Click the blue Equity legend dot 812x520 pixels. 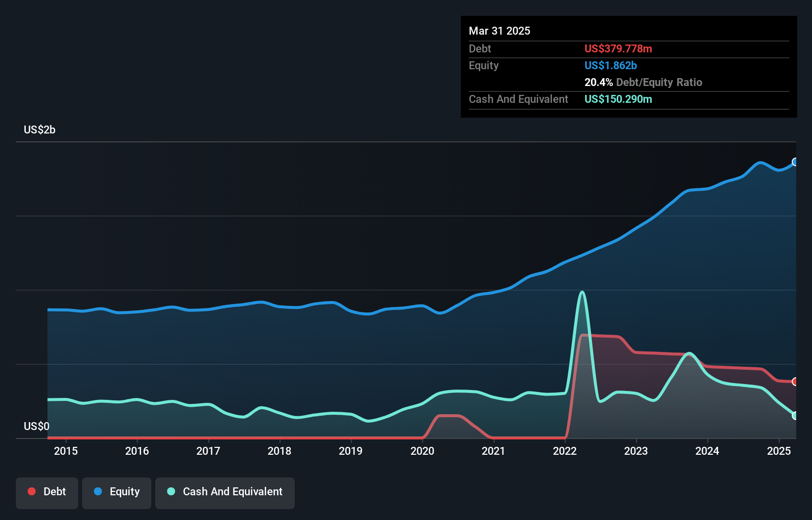98,491
